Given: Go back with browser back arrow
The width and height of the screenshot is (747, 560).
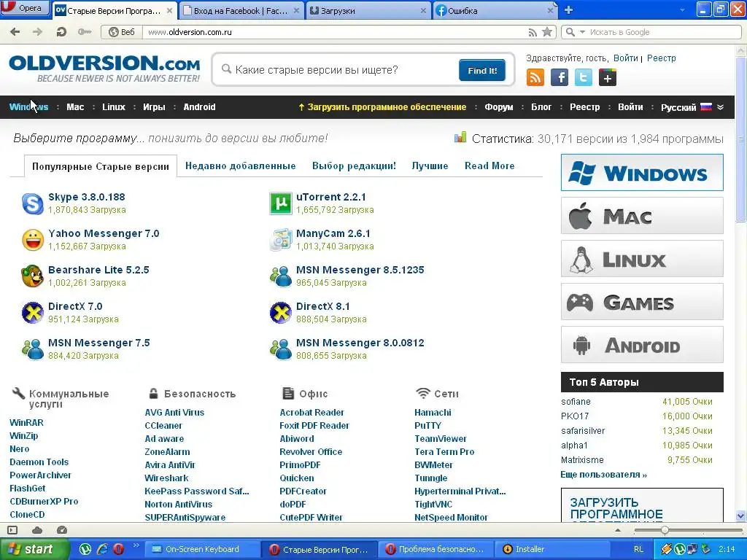Looking at the screenshot, I should click(15, 32).
